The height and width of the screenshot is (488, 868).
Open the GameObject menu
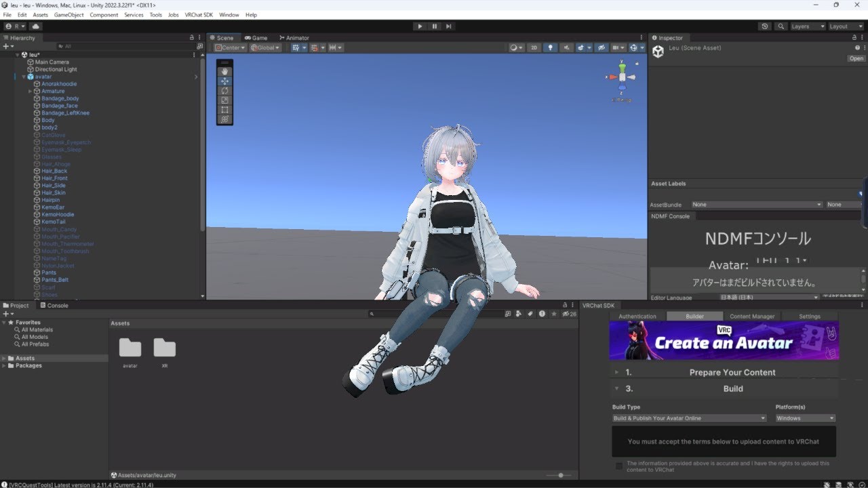[69, 15]
